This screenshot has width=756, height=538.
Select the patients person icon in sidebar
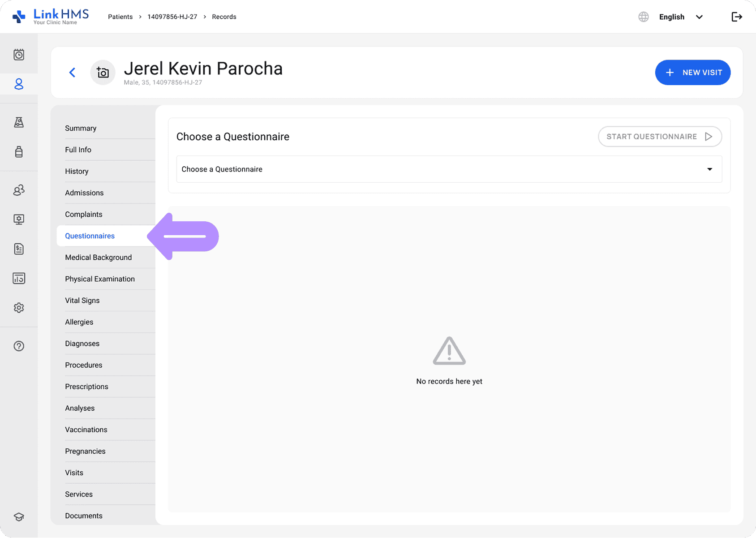[x=19, y=84]
